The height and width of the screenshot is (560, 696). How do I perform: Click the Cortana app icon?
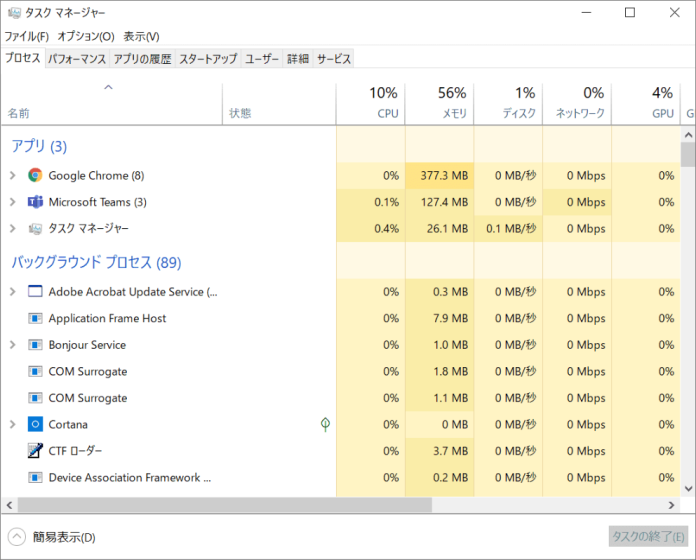pos(36,424)
